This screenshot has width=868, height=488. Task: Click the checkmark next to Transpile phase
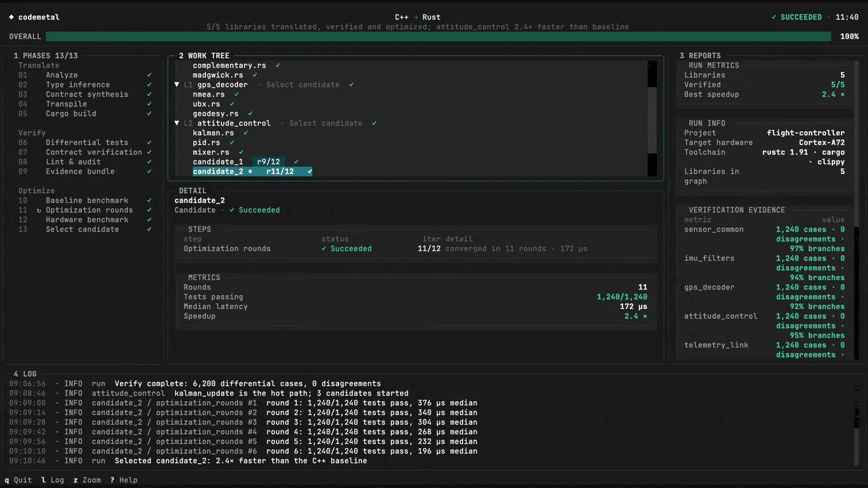click(x=149, y=104)
